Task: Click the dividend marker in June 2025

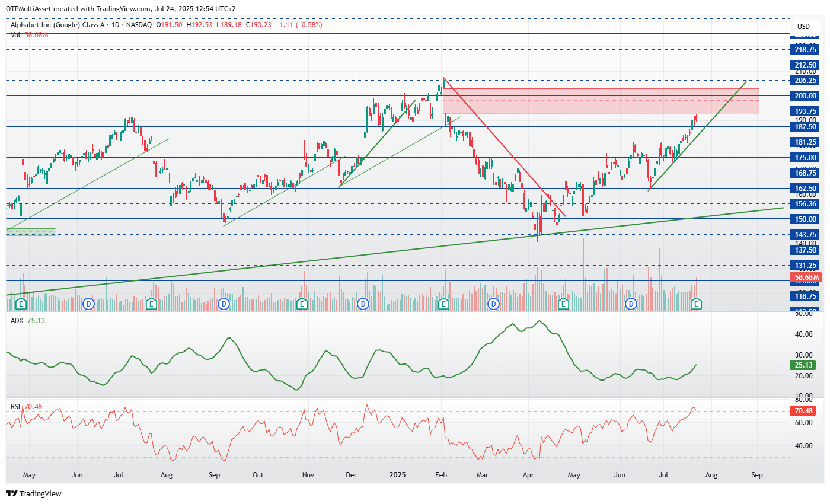Action: tap(631, 304)
